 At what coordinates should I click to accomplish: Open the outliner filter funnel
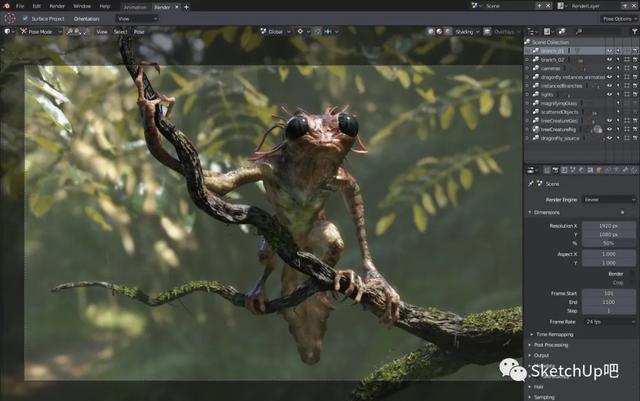tap(634, 31)
